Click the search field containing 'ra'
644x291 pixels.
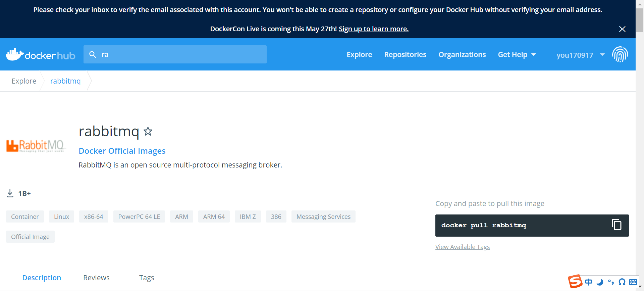(175, 54)
